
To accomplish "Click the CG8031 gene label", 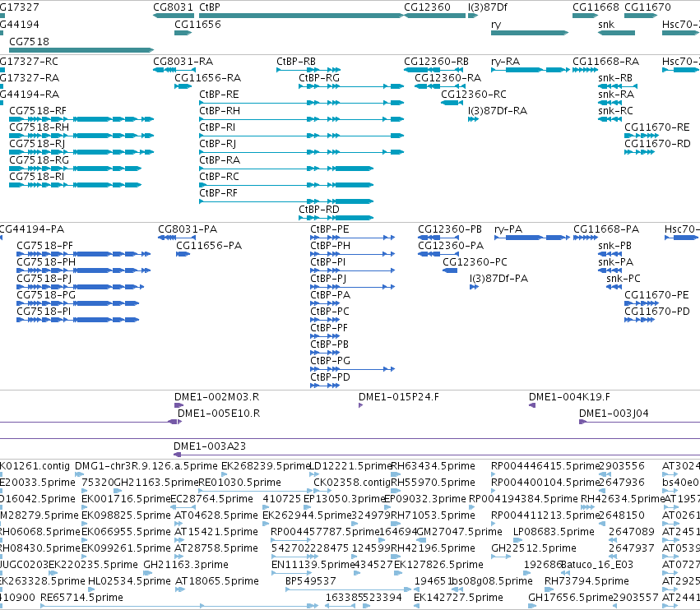I will pyautogui.click(x=174, y=7).
